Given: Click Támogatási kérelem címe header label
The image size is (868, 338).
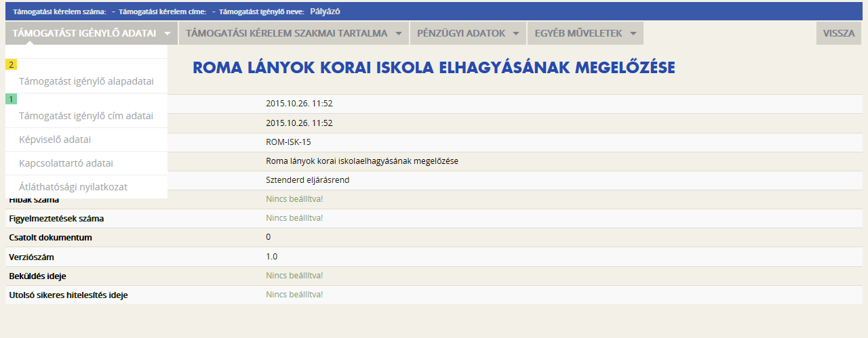Looking at the screenshot, I should coord(163,12).
